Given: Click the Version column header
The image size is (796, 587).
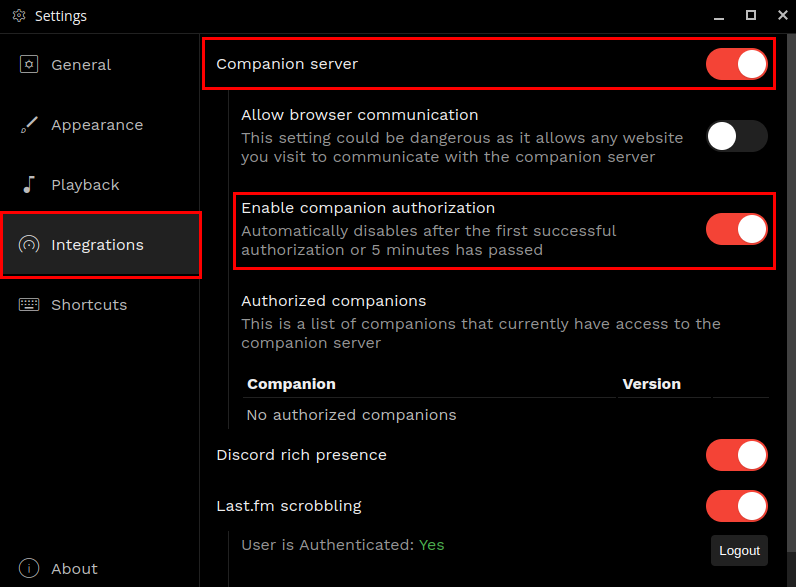Looking at the screenshot, I should click(651, 384).
